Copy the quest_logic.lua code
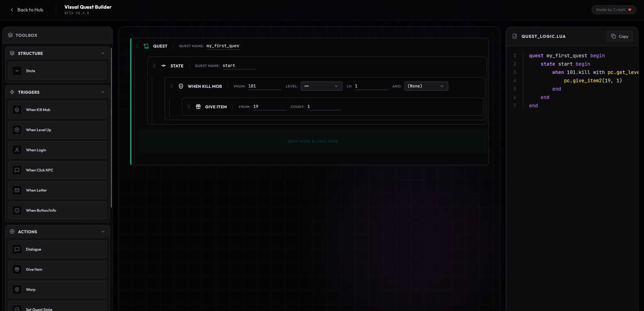 click(x=620, y=36)
